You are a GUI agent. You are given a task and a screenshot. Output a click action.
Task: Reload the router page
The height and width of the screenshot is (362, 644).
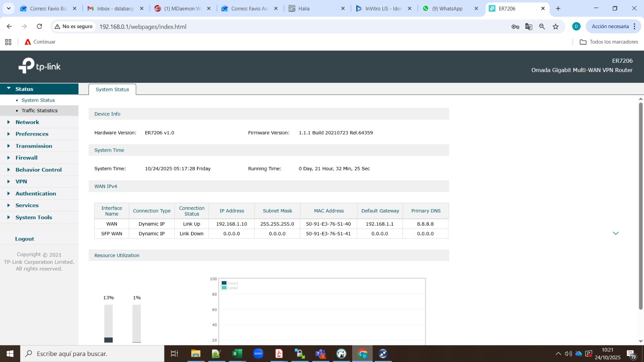pos(39,27)
